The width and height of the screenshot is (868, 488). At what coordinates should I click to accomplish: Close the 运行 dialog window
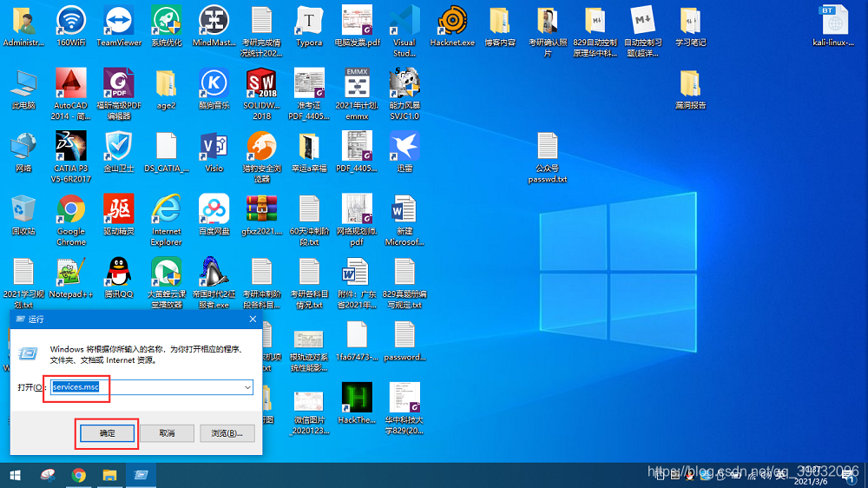(253, 319)
